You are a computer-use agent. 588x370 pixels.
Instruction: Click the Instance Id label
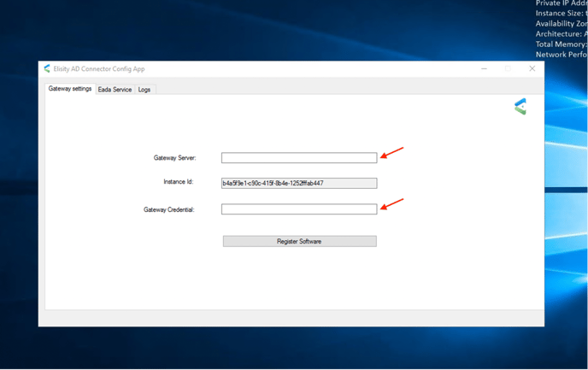pos(179,181)
